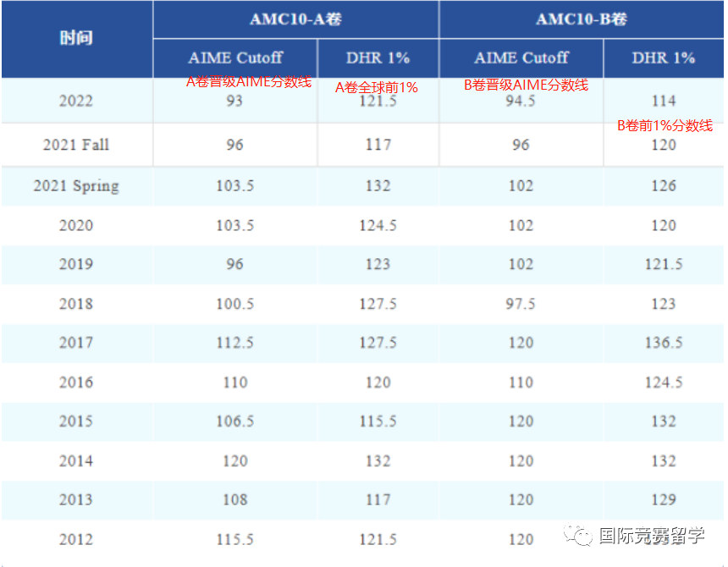
Task: Select the 2013 year cell
Action: click(76, 499)
